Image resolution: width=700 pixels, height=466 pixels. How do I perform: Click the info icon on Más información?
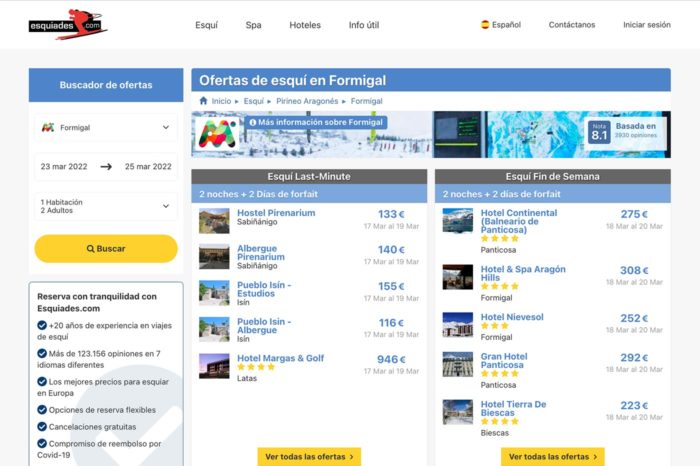tap(253, 122)
